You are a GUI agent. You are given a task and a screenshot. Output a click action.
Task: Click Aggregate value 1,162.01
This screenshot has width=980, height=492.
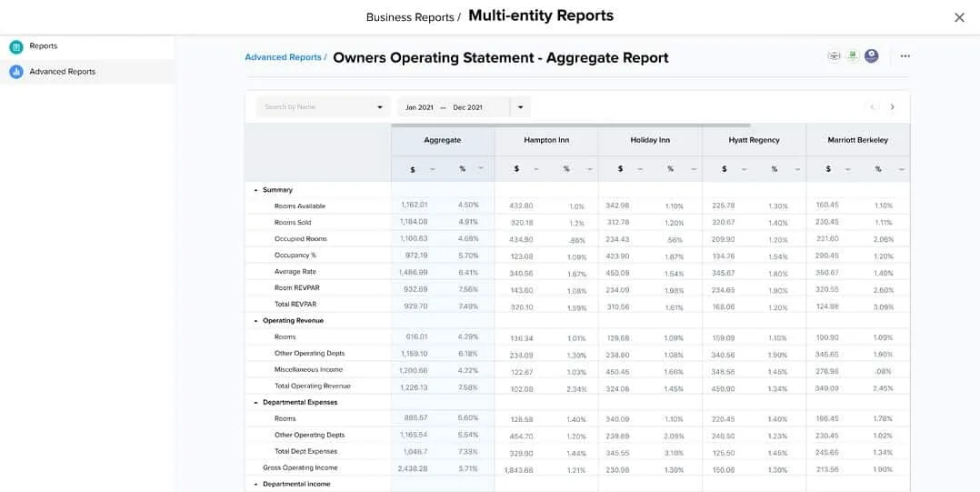(414, 205)
